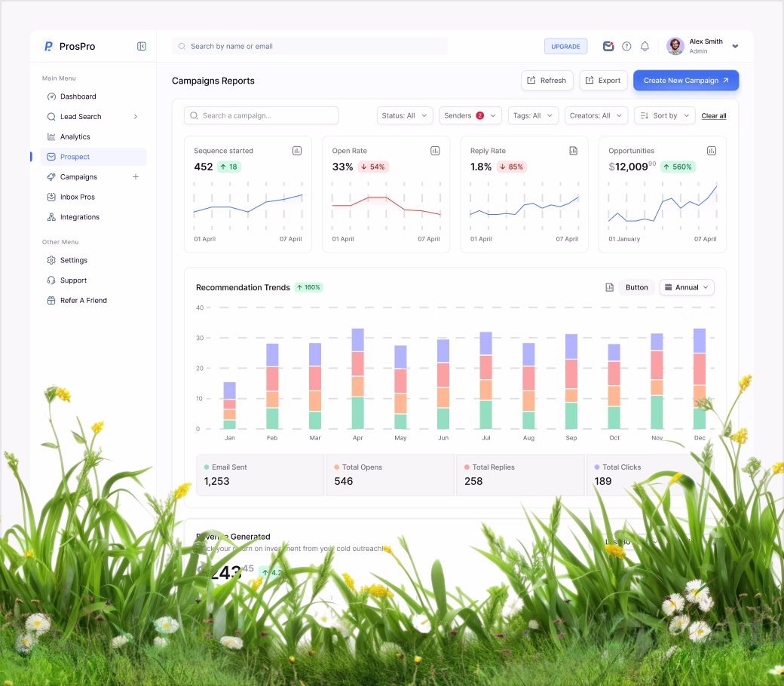Click the Support headset icon
784x686 pixels.
(51, 280)
